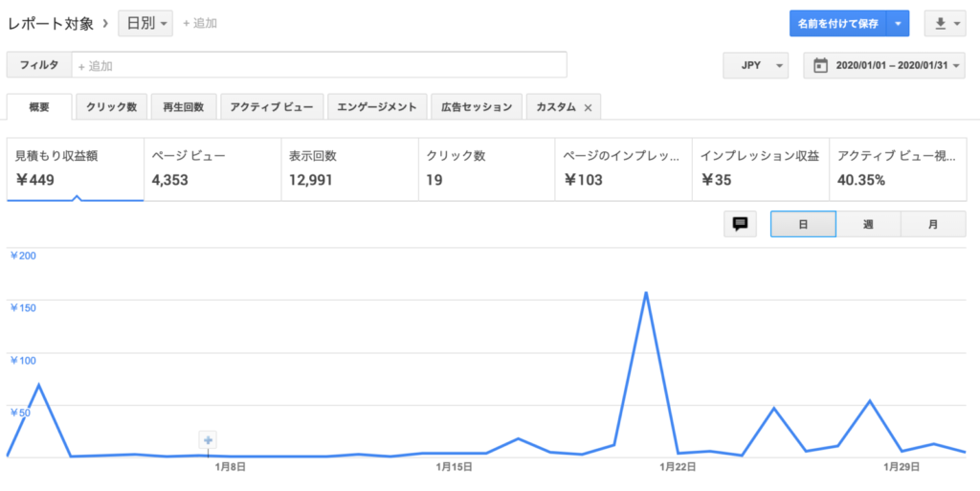Select the ページ ビュー metric card
Image resolution: width=980 pixels, height=491 pixels.
tap(212, 168)
